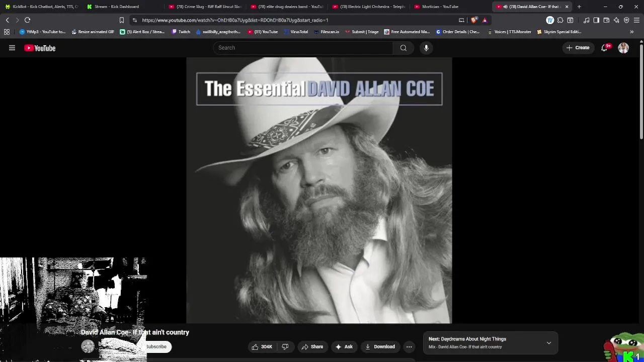Open the Twitch bookmark
Image resolution: width=644 pixels, height=362 pixels.
[181, 32]
